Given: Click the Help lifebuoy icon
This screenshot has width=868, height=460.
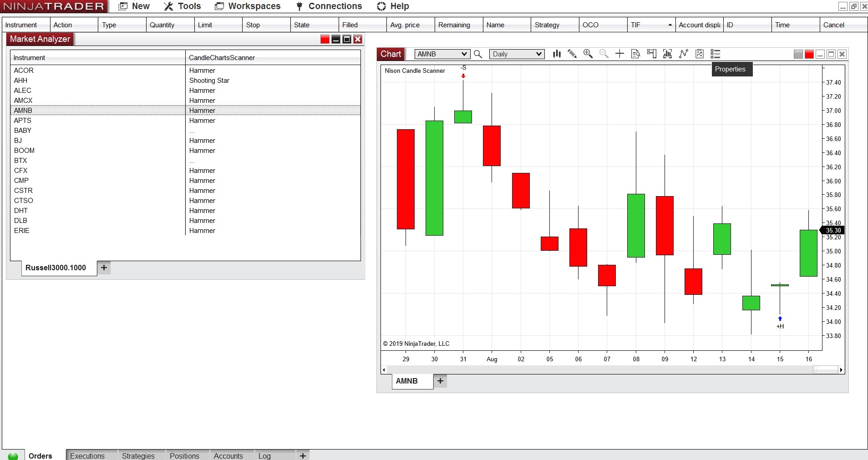Looking at the screenshot, I should click(381, 6).
